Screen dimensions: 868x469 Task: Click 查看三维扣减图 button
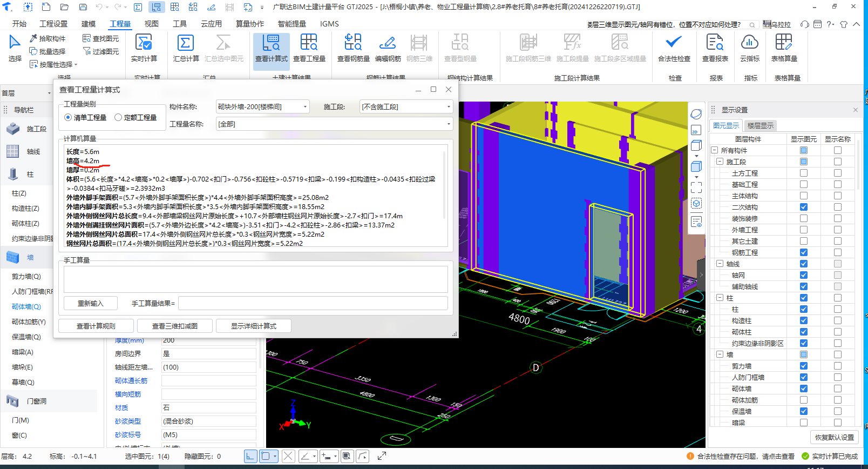pyautogui.click(x=174, y=326)
